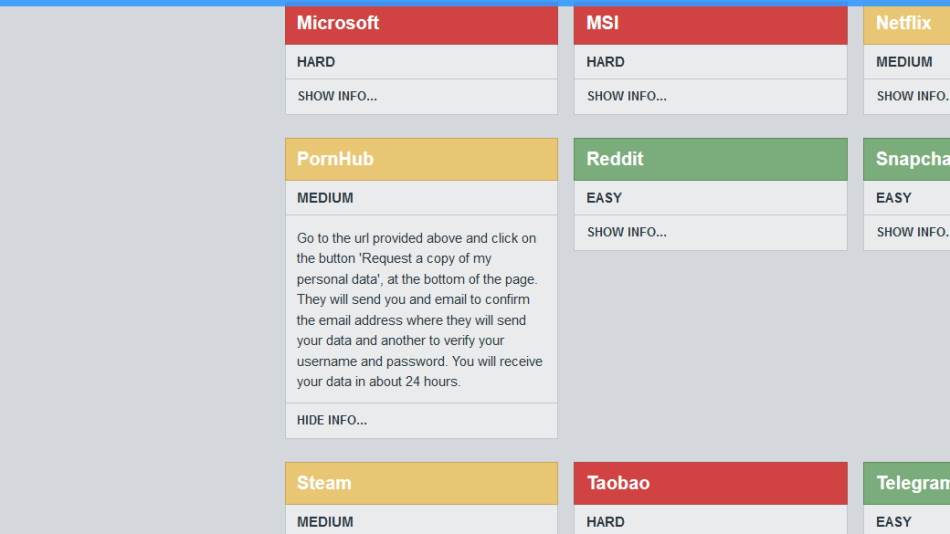Show info for the Netflix card

[912, 96]
